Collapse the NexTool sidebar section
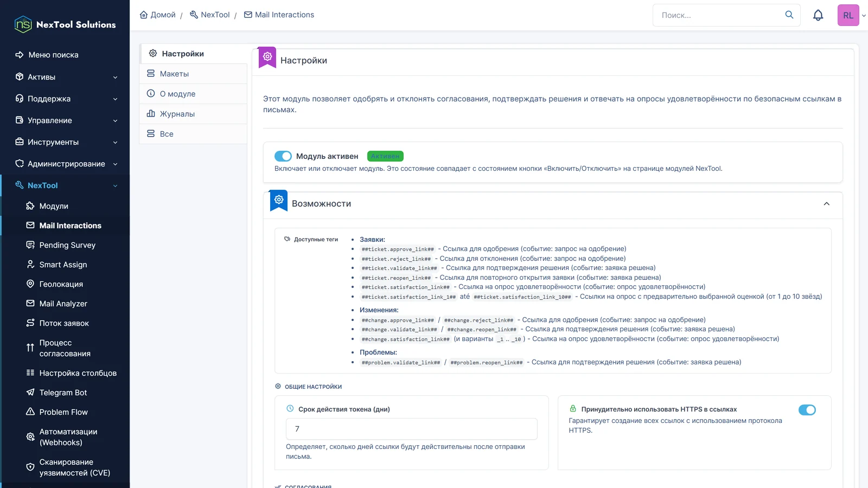Image resolution: width=868 pixels, height=488 pixels. pos(65,185)
